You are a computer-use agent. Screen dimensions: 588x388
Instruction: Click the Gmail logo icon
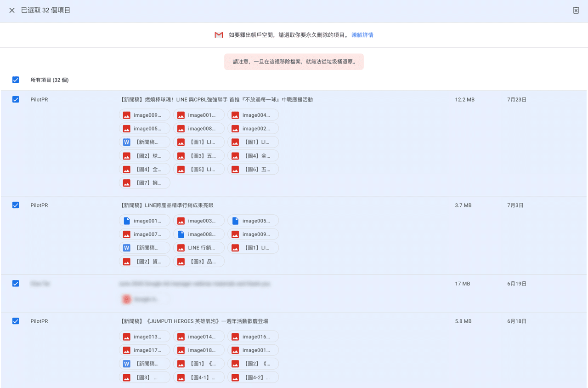(x=219, y=35)
